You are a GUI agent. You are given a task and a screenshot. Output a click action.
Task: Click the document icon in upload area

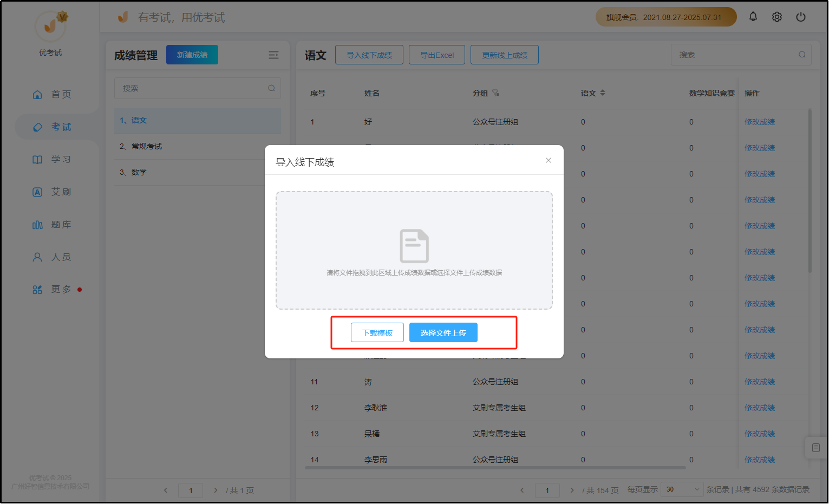click(x=414, y=246)
